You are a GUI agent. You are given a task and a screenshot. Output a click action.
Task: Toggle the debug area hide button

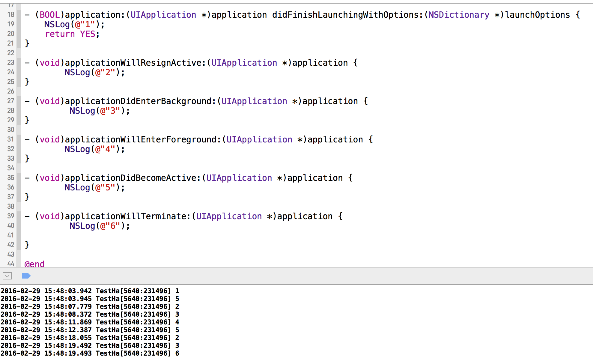pos(7,276)
